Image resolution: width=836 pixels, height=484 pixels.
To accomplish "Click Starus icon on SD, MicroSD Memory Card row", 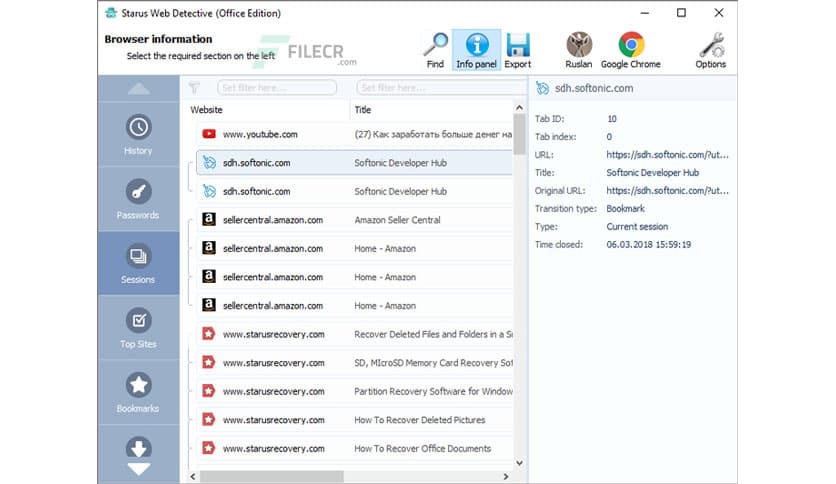I will [208, 362].
